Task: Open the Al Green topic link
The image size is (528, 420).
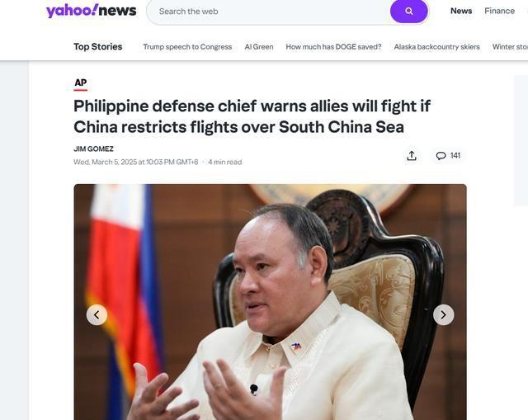Action: point(259,47)
